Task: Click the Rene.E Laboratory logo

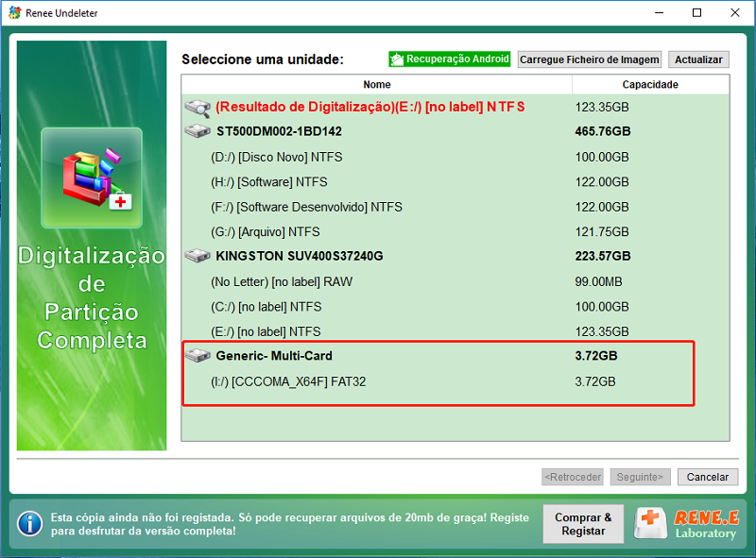Action: tap(687, 524)
